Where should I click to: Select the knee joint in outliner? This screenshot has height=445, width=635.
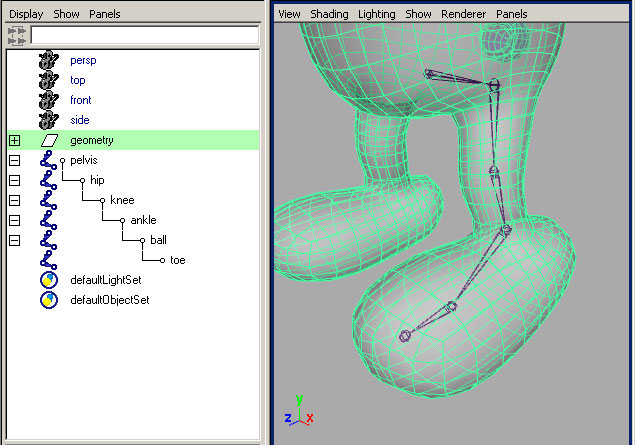coord(122,200)
